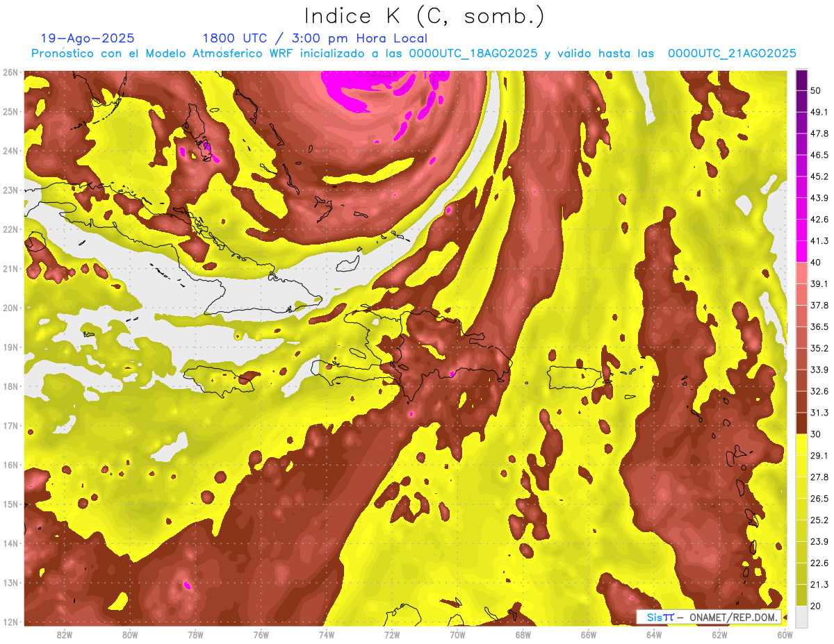Click the 'Indice K (C, somb.)' title

tap(424, 16)
